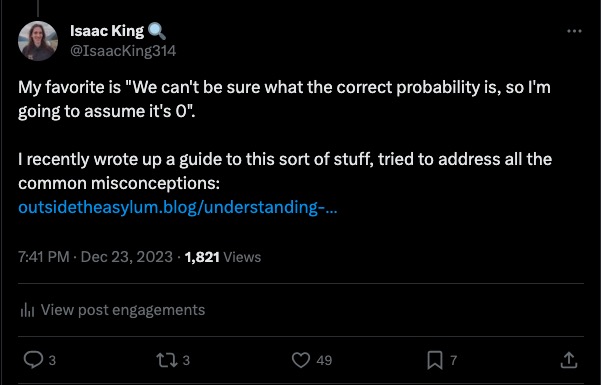Viewport: 601px width, 385px height.
Task: Visit the @IsaacKing314 handle
Action: 123,51
